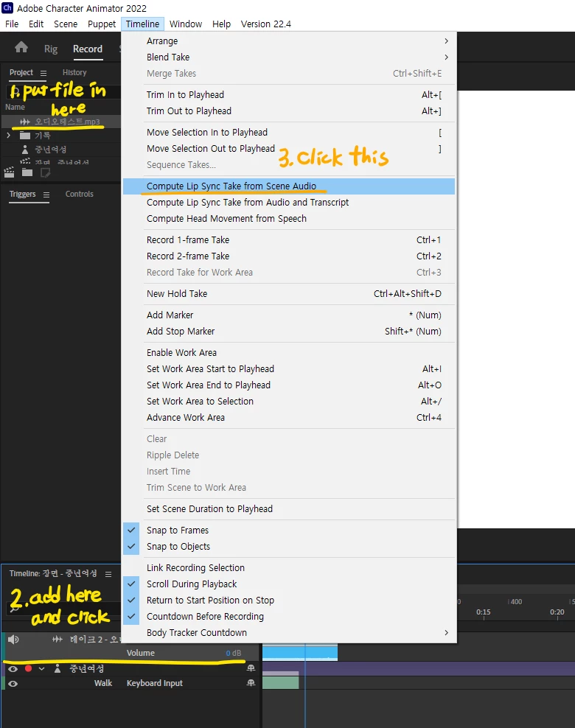
Task: Open the Edit menu
Action: point(36,24)
